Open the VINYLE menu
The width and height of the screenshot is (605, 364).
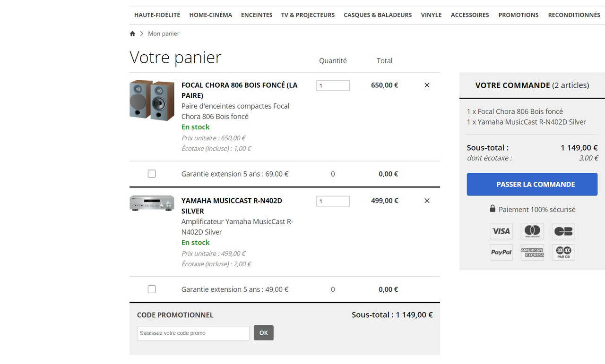(431, 15)
